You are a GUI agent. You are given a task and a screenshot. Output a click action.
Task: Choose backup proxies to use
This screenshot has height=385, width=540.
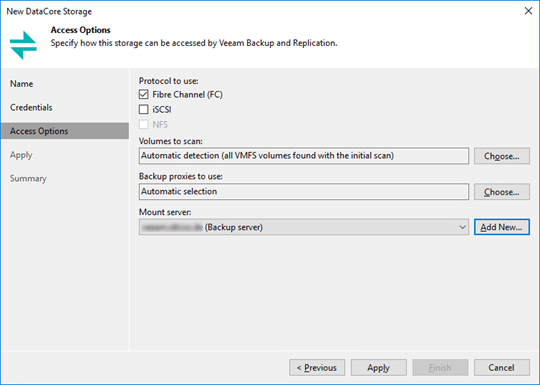502,192
